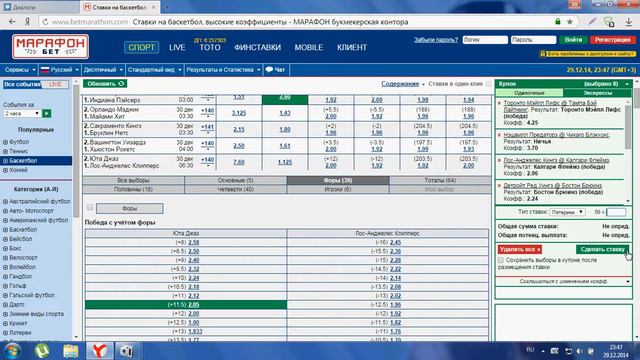
Task: Remove Торонто Мэйпл Лифс selection from coupon
Action: coord(499,103)
